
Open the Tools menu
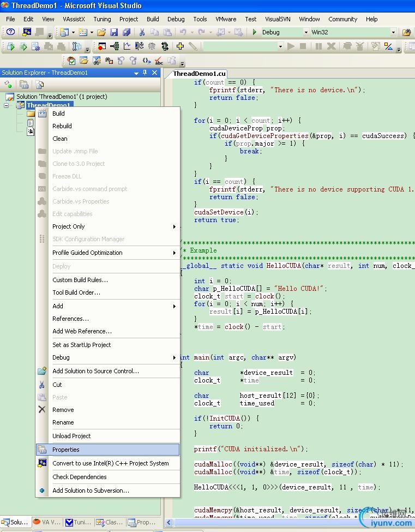click(200, 19)
